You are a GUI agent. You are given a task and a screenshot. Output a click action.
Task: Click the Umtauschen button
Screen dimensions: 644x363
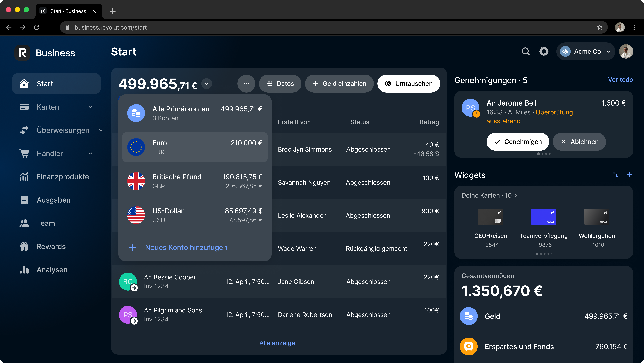[409, 84]
